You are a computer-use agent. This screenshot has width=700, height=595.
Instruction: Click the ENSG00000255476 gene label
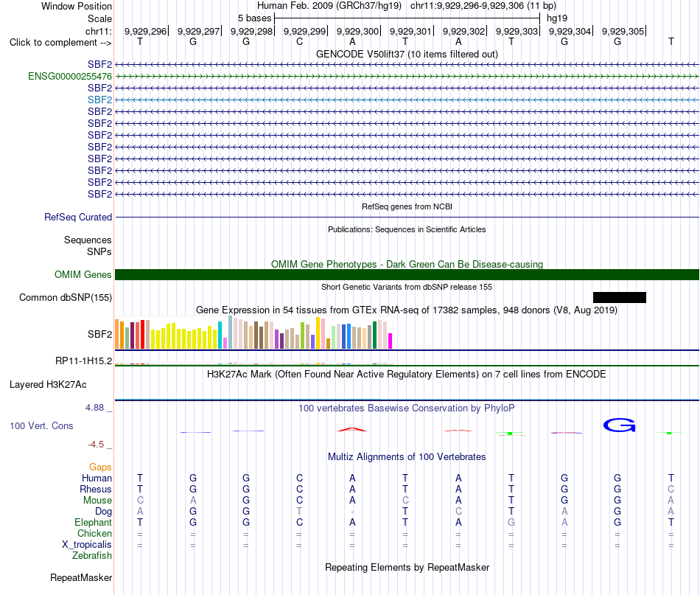click(70, 77)
